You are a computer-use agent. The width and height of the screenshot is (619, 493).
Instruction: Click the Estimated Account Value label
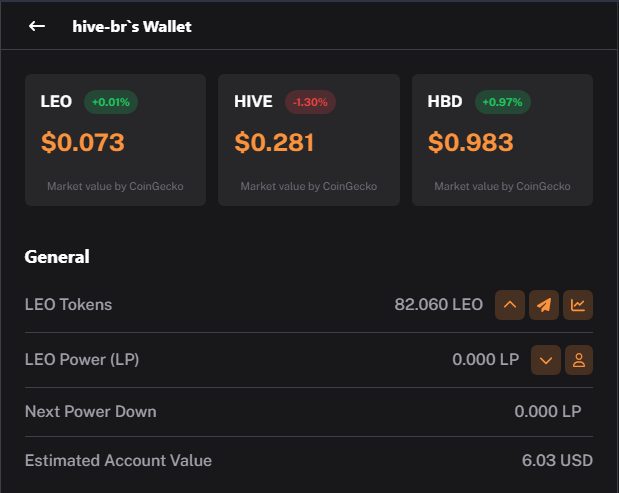point(118,460)
